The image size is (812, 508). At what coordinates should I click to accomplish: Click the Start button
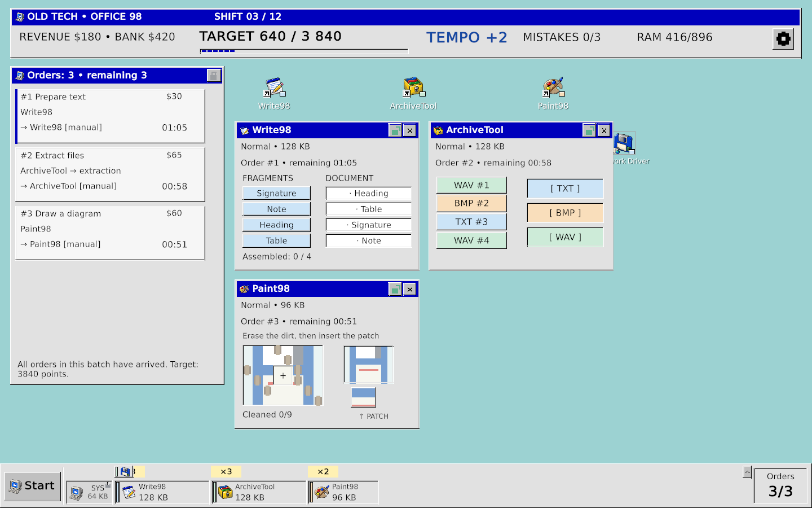(x=33, y=486)
